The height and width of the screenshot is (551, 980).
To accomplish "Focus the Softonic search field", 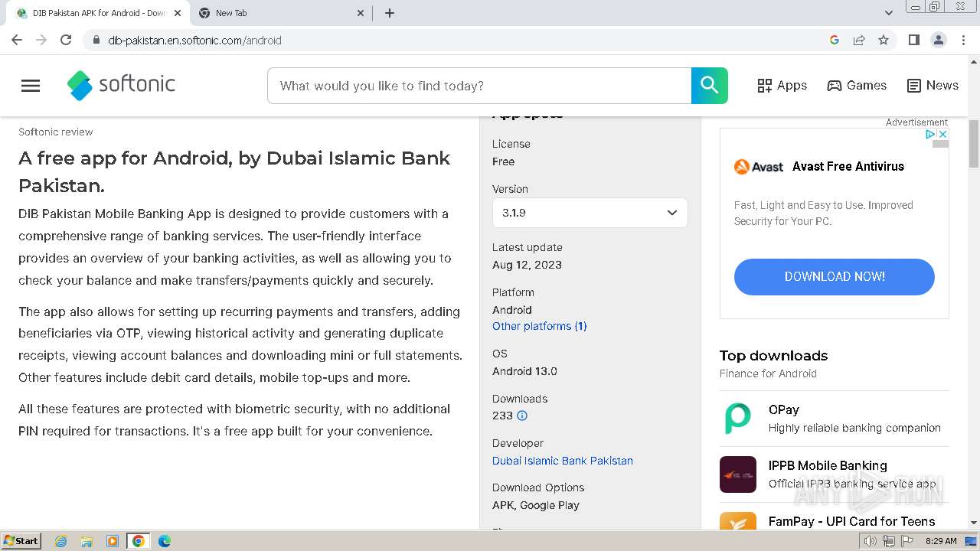I will click(x=479, y=86).
